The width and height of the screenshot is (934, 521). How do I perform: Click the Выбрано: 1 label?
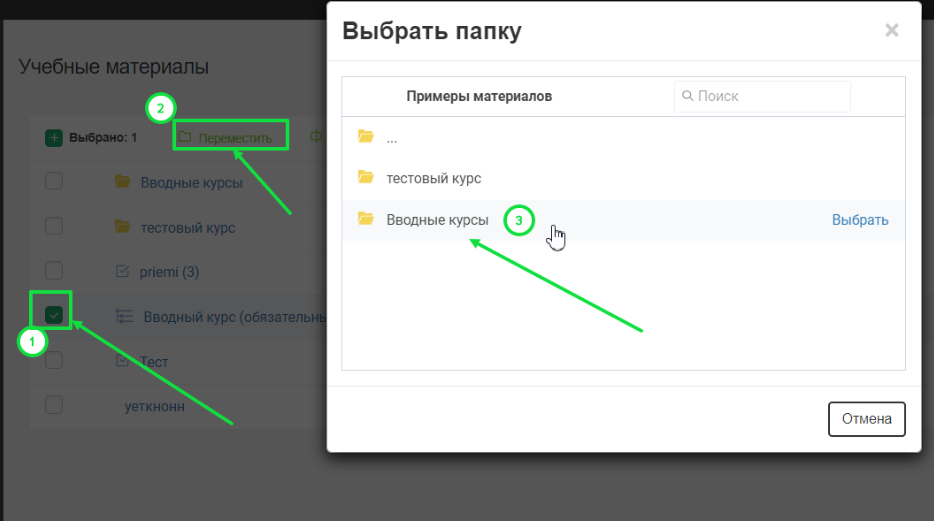pos(103,138)
